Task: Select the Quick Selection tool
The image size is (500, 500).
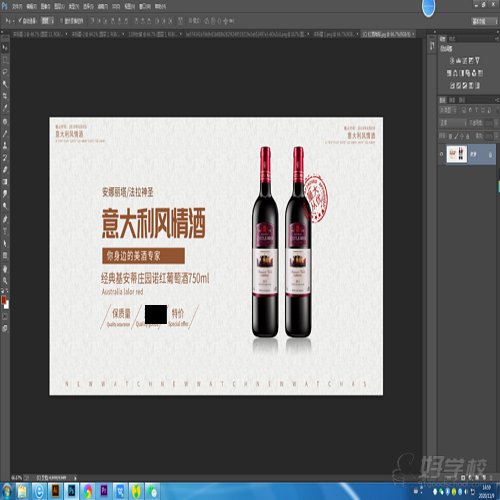Action: [5, 84]
